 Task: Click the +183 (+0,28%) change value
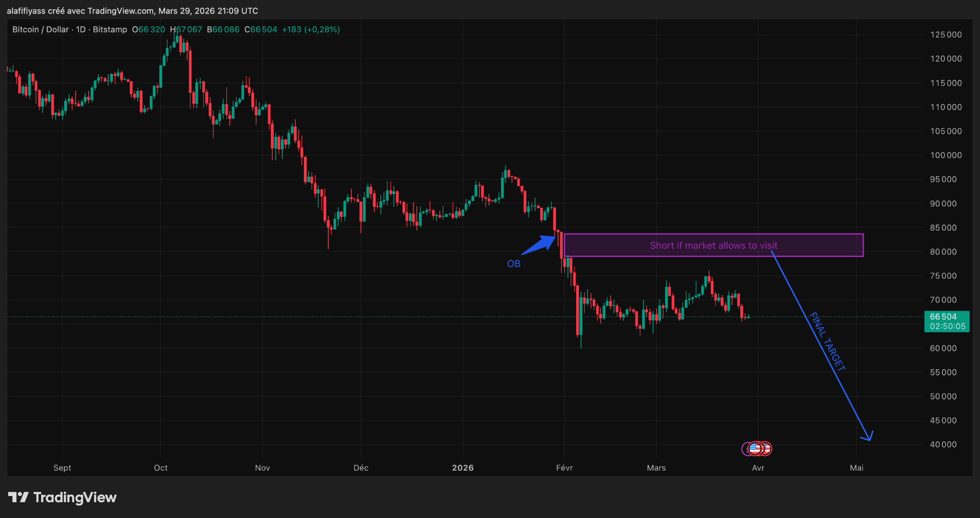click(x=311, y=30)
